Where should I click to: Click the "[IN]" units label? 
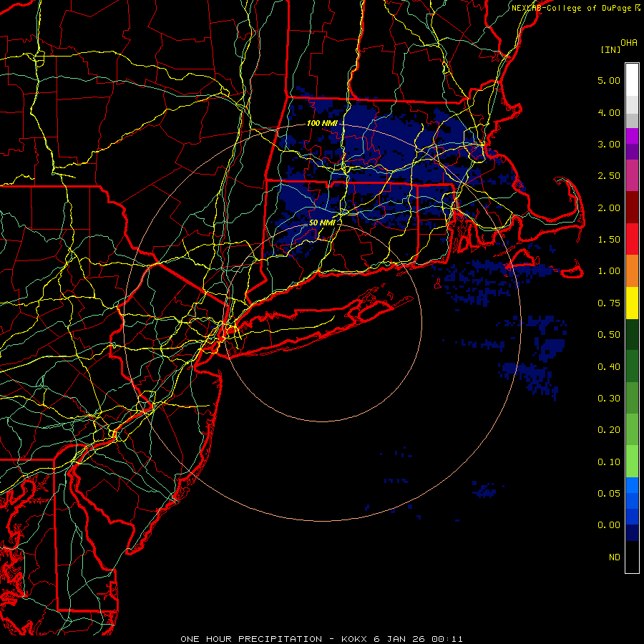click(611, 49)
